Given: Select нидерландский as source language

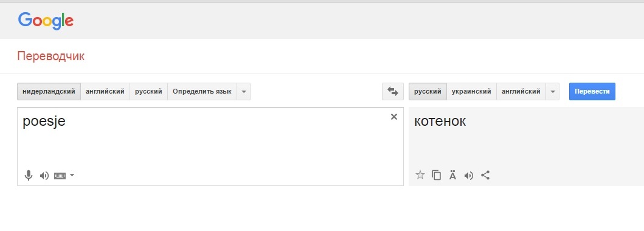Looking at the screenshot, I should (x=49, y=92).
